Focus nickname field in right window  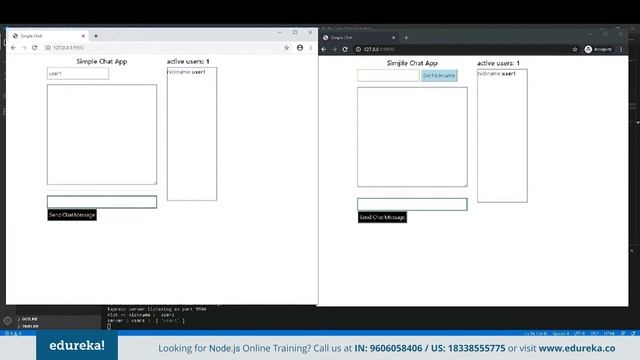[388, 76]
